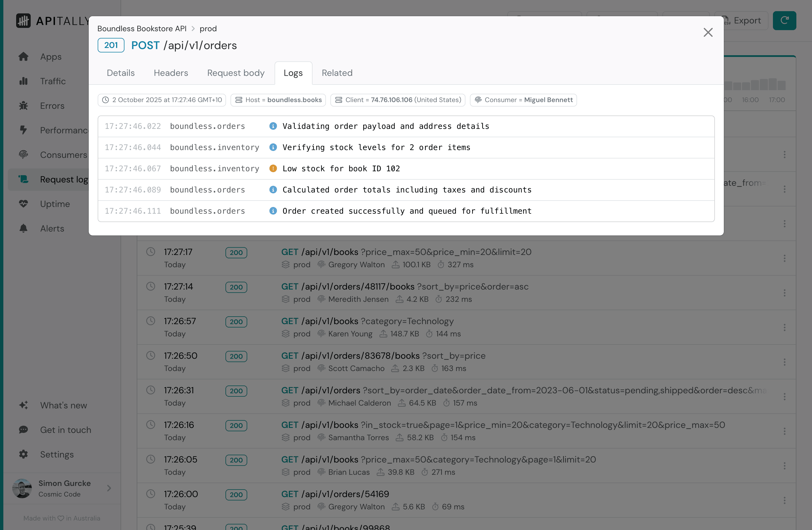Open three-dot menu for 17:26:57 request

click(784, 327)
